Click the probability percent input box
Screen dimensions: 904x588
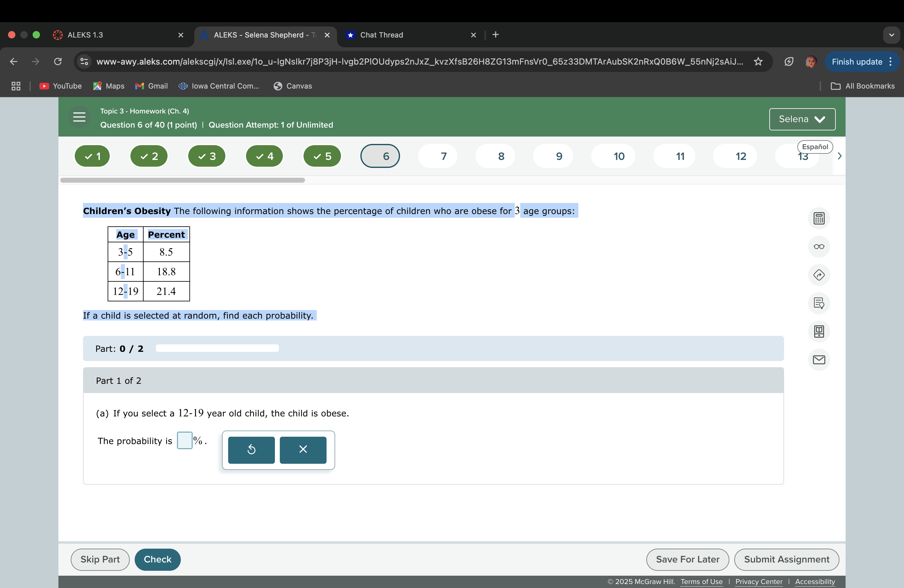click(184, 441)
